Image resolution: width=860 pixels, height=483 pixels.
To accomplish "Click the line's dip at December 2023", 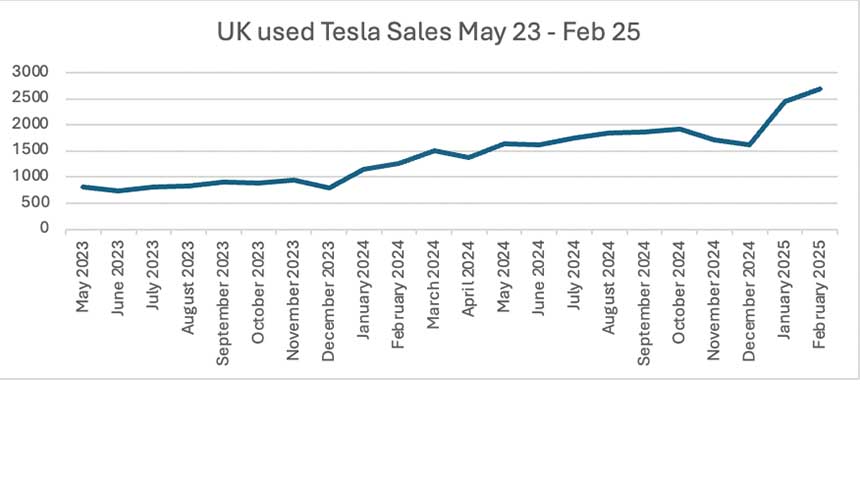I will tap(328, 187).
